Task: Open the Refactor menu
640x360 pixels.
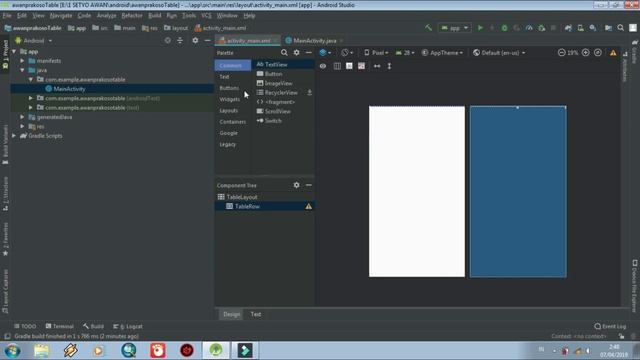Action: coord(132,16)
